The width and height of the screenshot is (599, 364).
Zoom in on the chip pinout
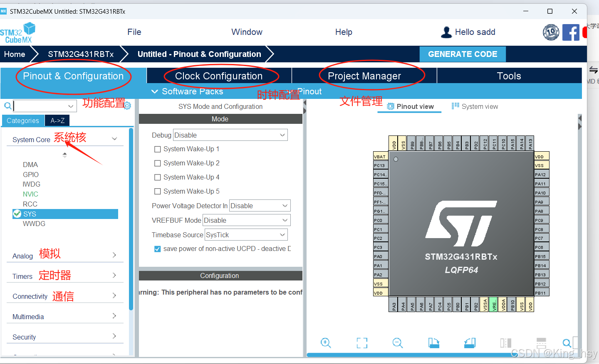pos(326,343)
